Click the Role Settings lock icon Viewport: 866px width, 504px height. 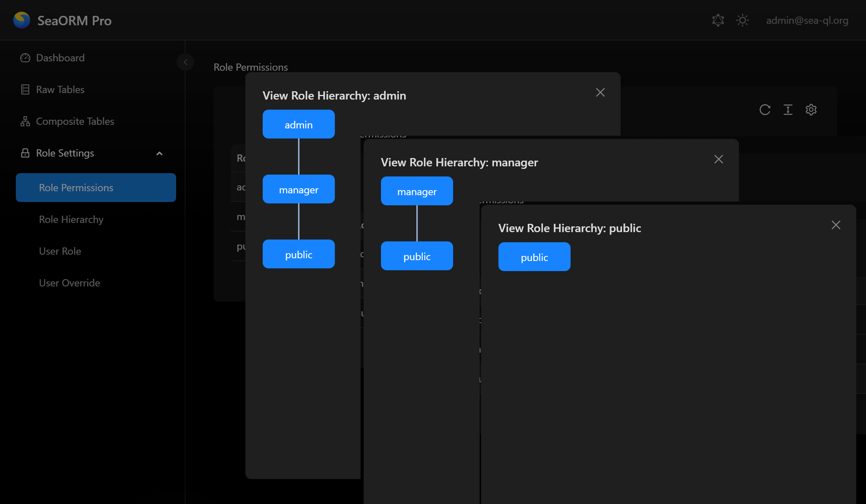pos(25,153)
